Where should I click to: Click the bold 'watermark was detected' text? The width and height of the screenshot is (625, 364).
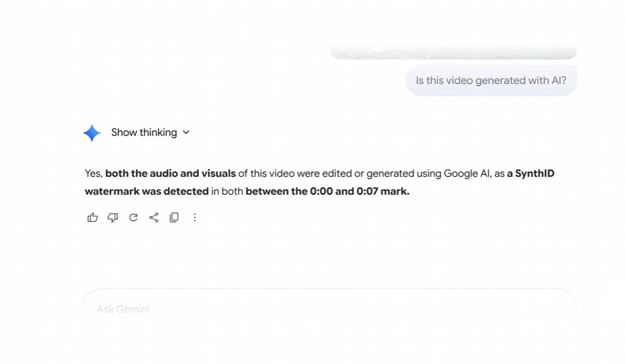click(x=147, y=191)
